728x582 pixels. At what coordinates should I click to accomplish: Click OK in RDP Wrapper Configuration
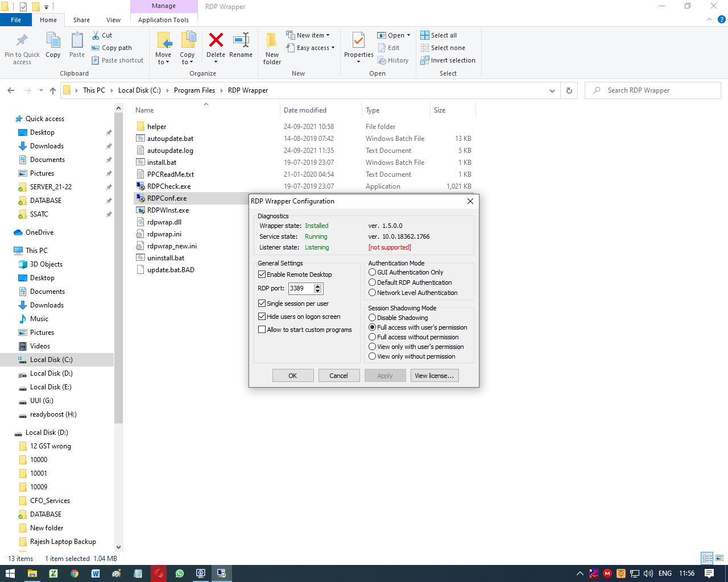pyautogui.click(x=293, y=376)
